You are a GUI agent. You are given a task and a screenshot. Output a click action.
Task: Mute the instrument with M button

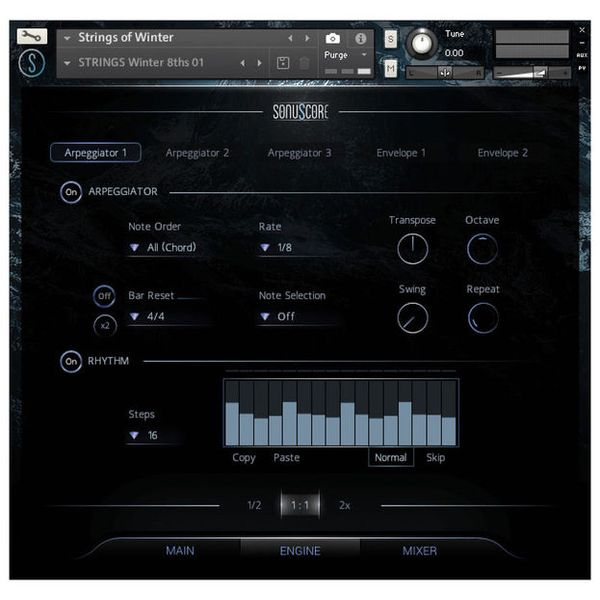click(x=390, y=68)
